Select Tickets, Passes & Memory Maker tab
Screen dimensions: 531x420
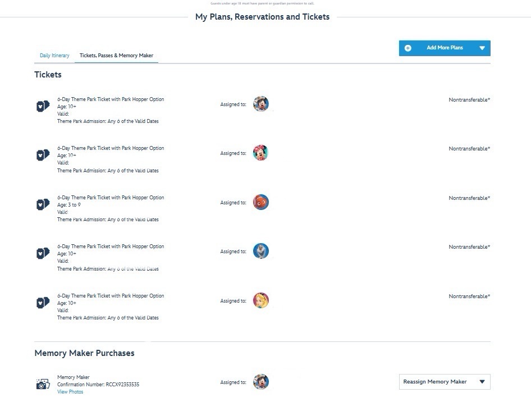(x=116, y=56)
